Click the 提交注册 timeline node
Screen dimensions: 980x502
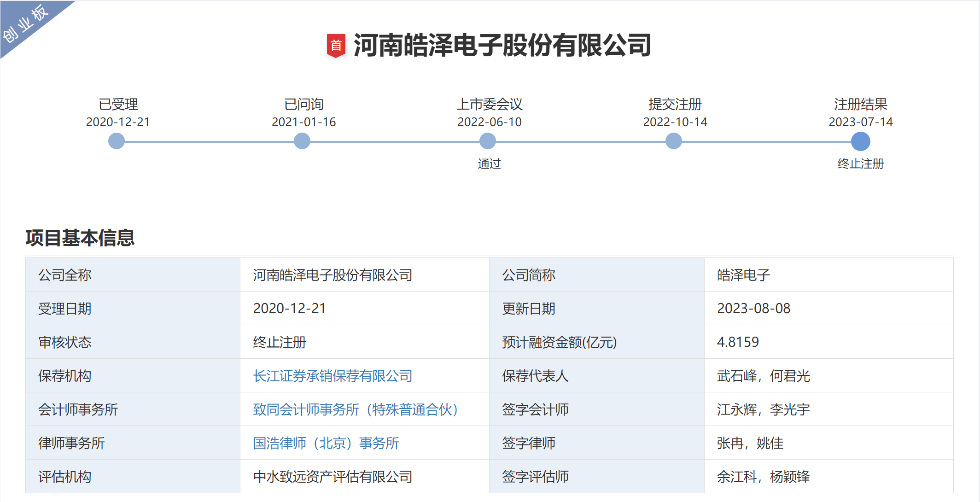click(x=674, y=141)
